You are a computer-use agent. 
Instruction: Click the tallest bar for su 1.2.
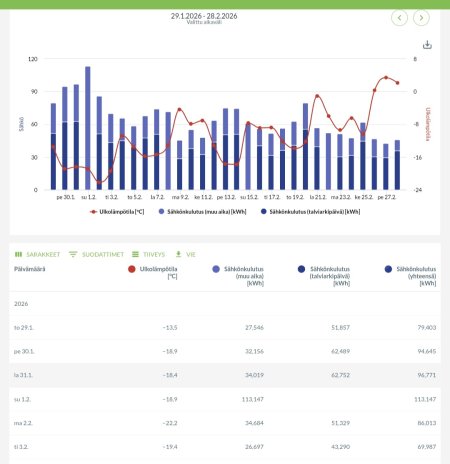coord(88,128)
